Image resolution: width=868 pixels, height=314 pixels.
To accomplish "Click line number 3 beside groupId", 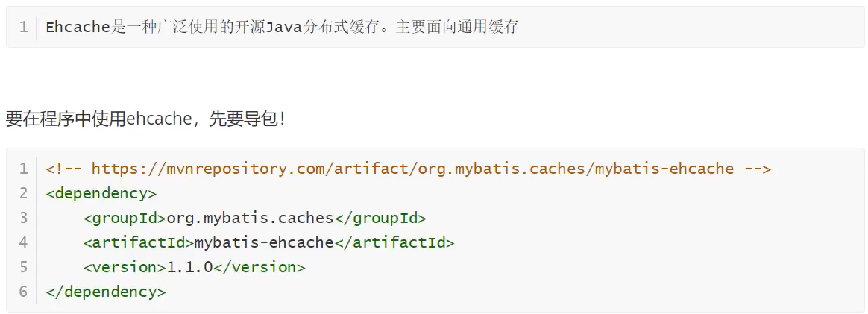I will coord(23,218).
